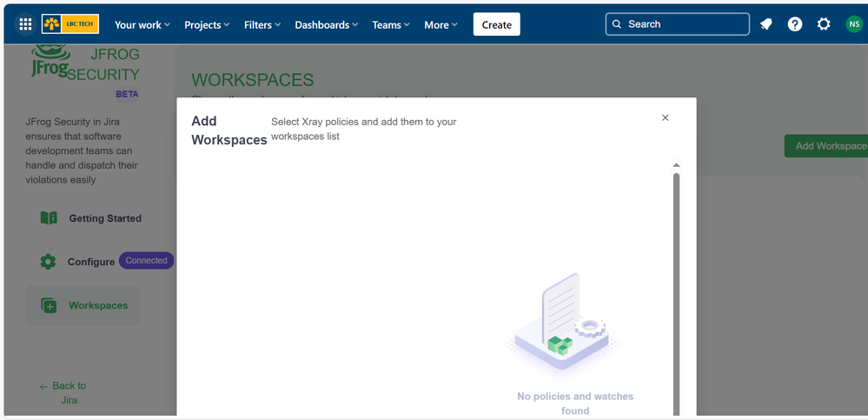Image resolution: width=868 pixels, height=420 pixels.
Task: Open the help question mark icon
Action: point(795,24)
